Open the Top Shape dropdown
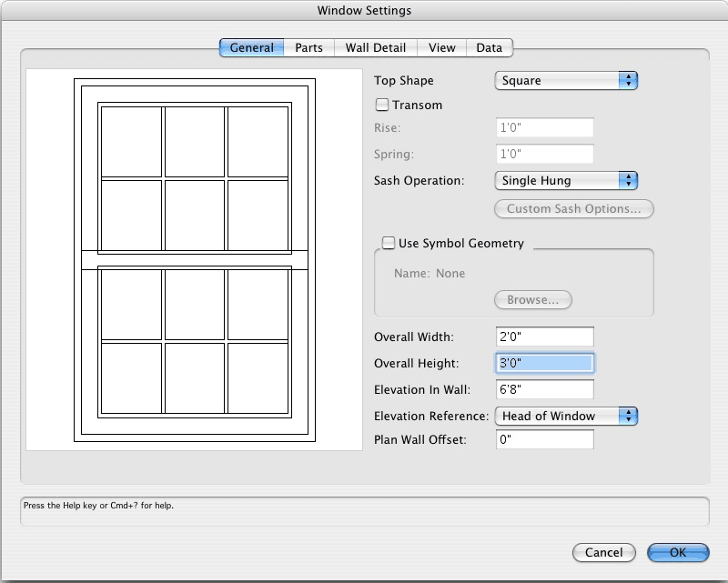Viewport: 728px width, 583px height. pos(565,80)
